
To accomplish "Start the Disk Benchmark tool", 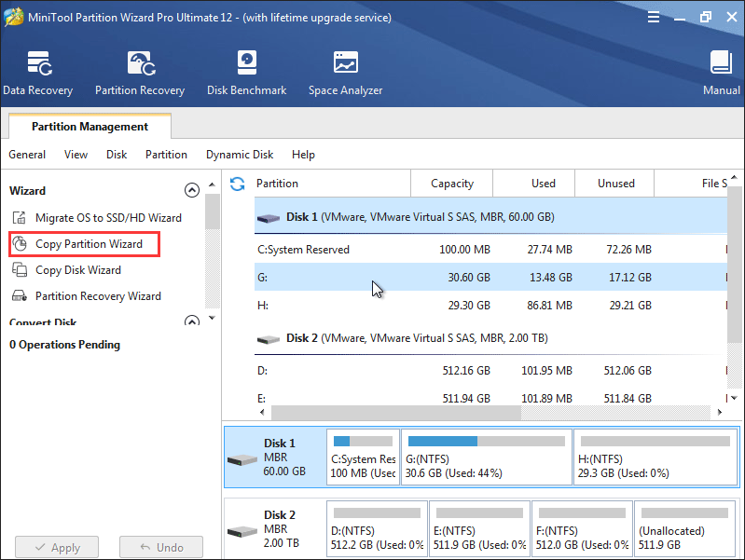I will 246,73.
